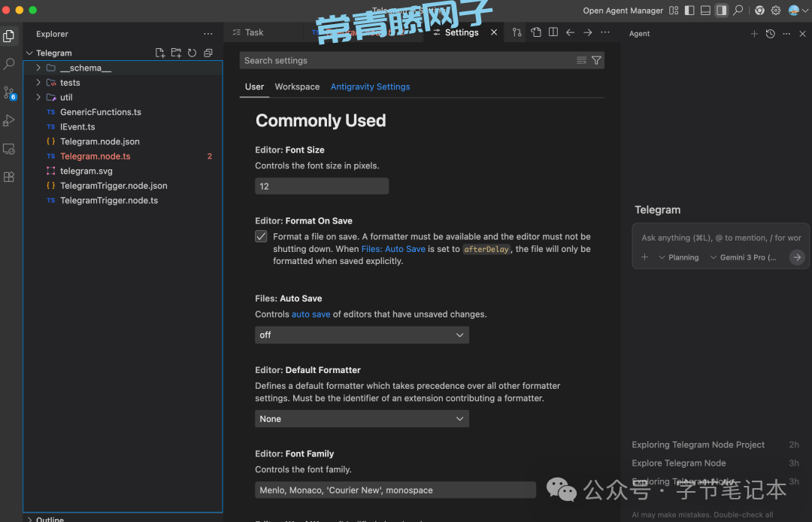Click the New Folder icon in Explorer
The image size is (812, 522).
pos(176,53)
